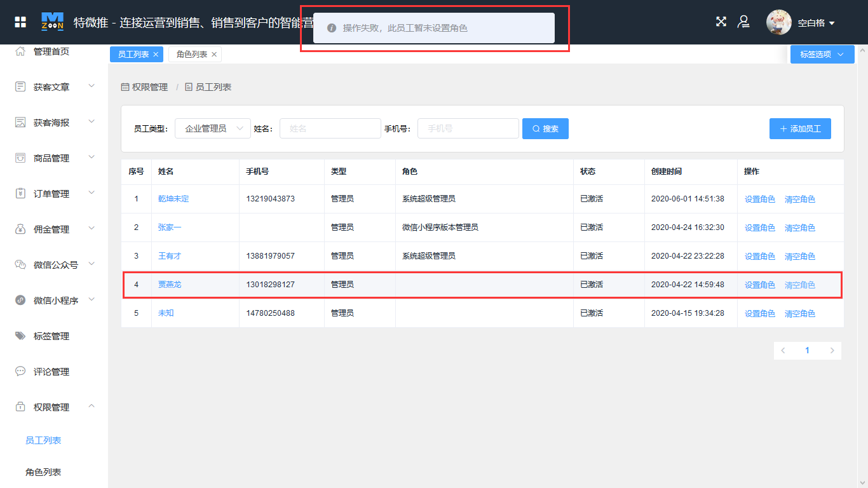Focus the 手机号 search input field
This screenshot has height=488, width=868.
coord(468,128)
